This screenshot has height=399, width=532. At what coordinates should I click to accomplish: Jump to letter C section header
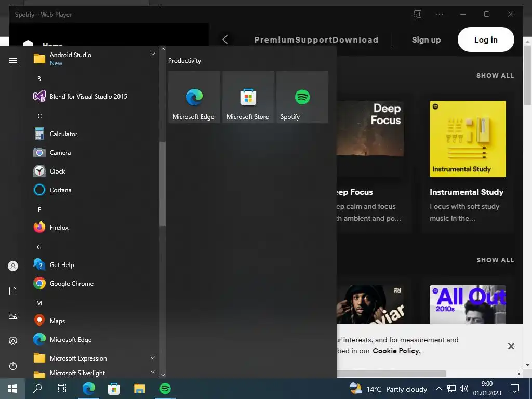pyautogui.click(x=39, y=116)
